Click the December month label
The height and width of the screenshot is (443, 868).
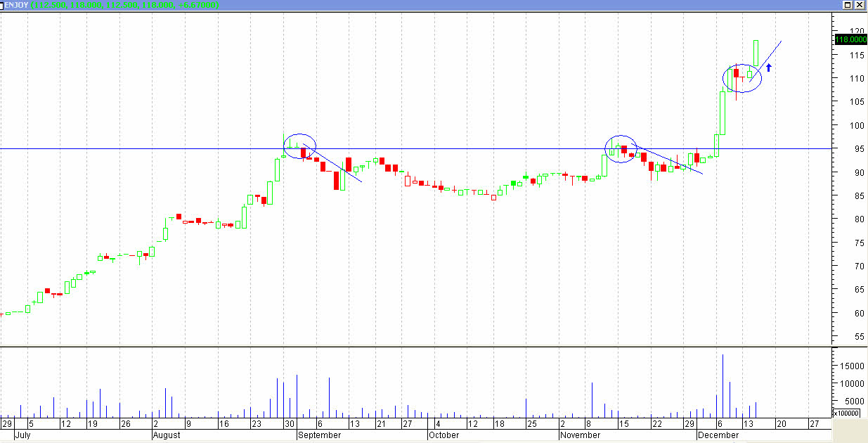[718, 435]
